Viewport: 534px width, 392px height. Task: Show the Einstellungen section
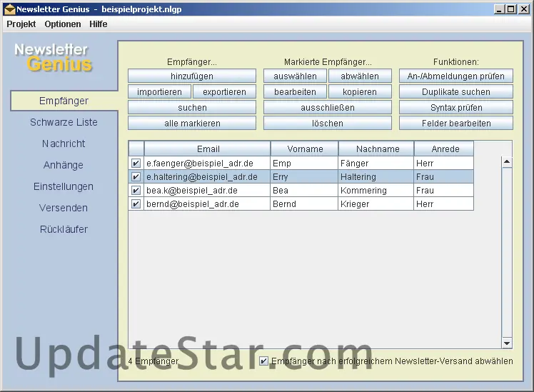pos(64,186)
